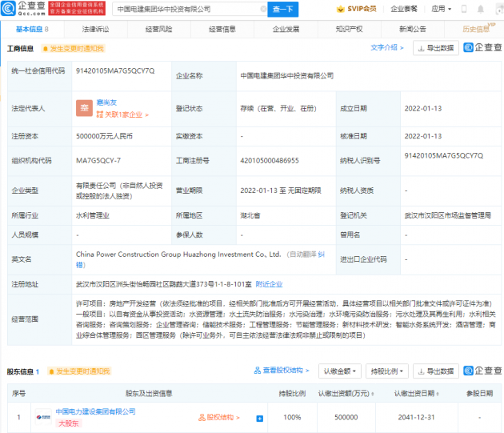Enable change notification beside 工商信息
This screenshot has height=433, width=504.
[x=74, y=49]
